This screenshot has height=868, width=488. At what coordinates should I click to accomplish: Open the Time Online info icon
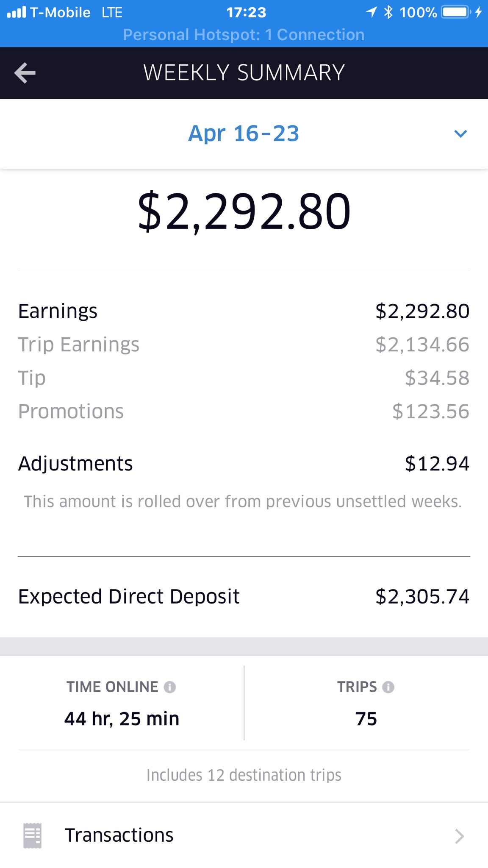(x=170, y=687)
